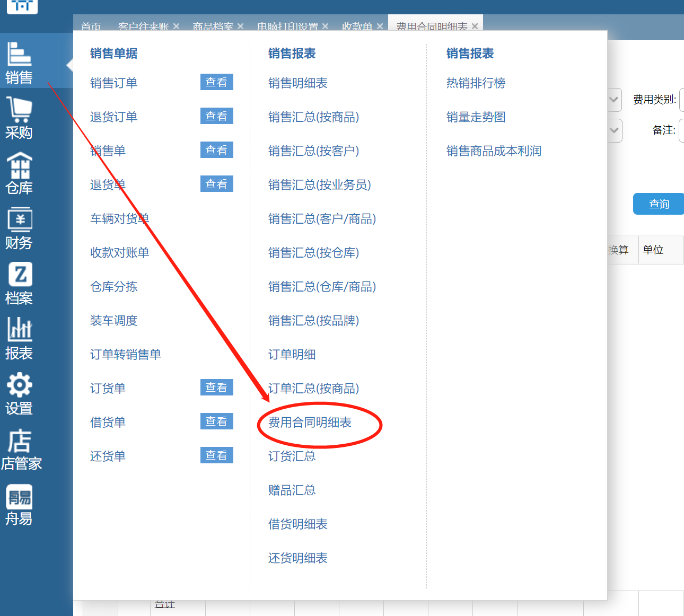Image resolution: width=684 pixels, height=616 pixels.
Task: Open the 财务 finance module
Action: (19, 228)
